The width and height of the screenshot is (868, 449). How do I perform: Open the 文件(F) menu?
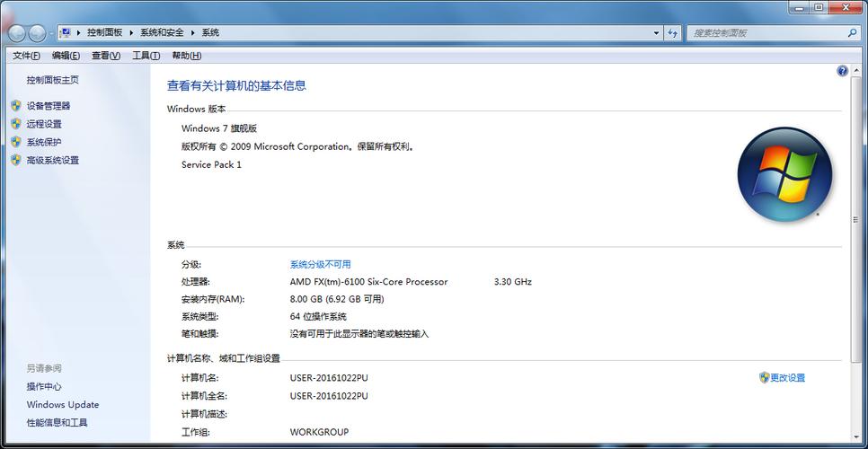27,56
